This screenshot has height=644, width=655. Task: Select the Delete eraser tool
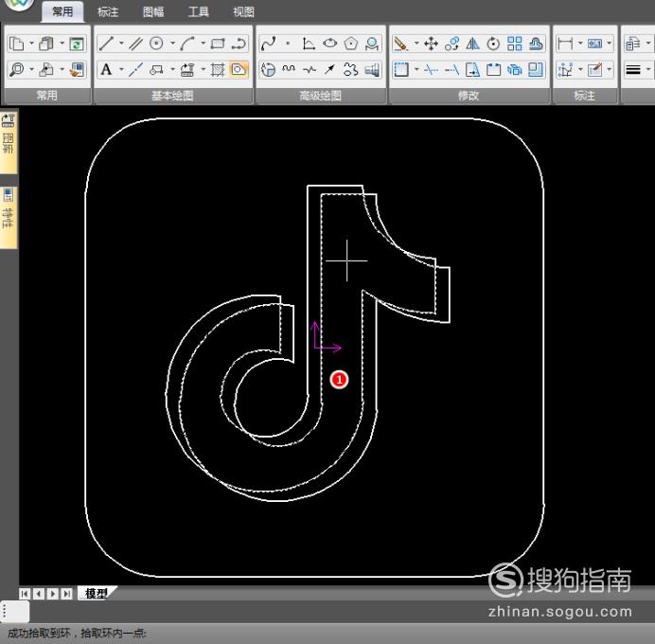click(x=401, y=44)
